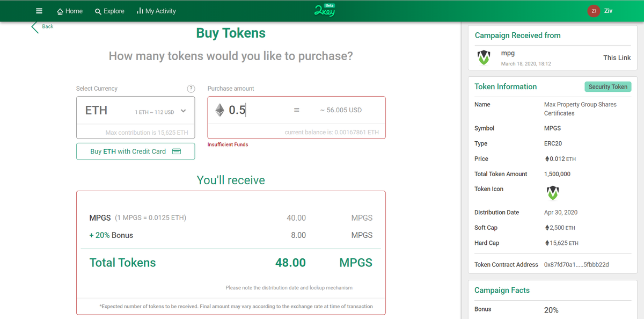Click the mpg sender logo
The image size is (644, 319).
(x=484, y=57)
